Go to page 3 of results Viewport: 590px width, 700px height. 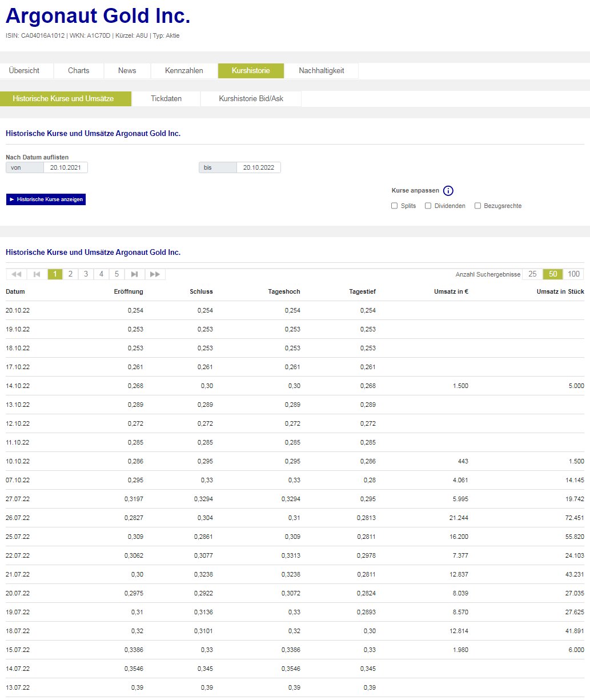coord(86,274)
